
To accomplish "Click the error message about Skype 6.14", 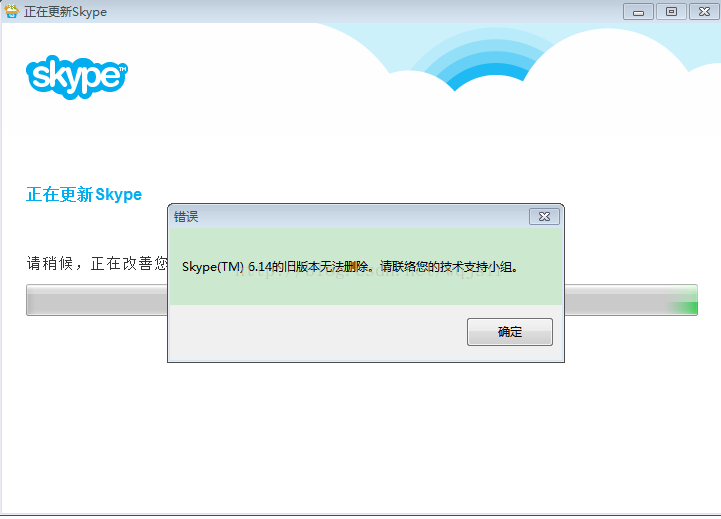I will 350,267.
